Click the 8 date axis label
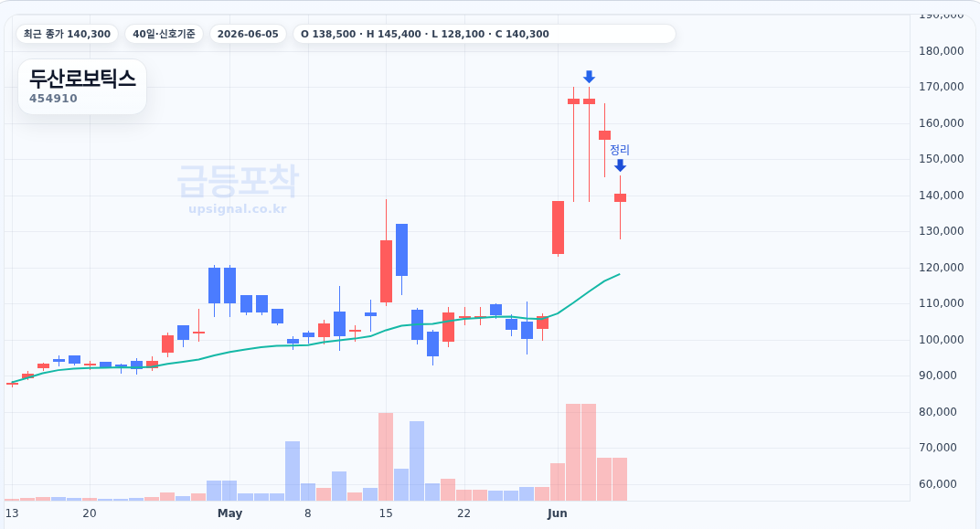This screenshot has width=980, height=529. [x=307, y=513]
